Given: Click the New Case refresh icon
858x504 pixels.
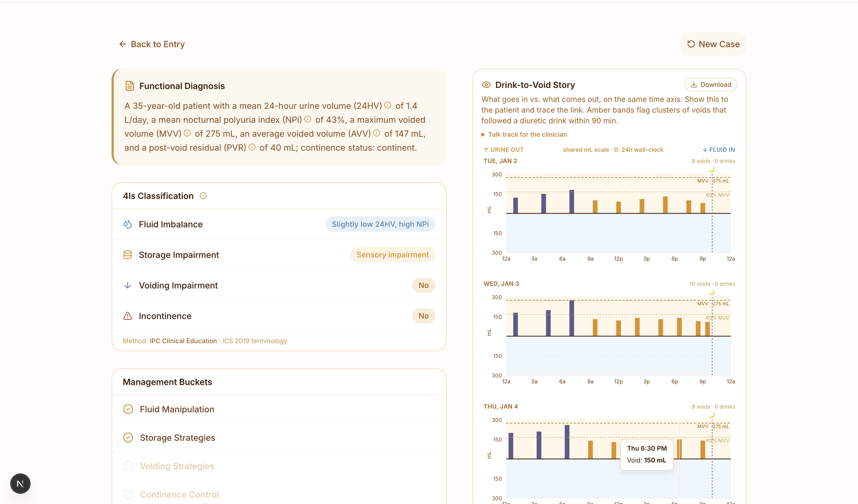Looking at the screenshot, I should 691,44.
